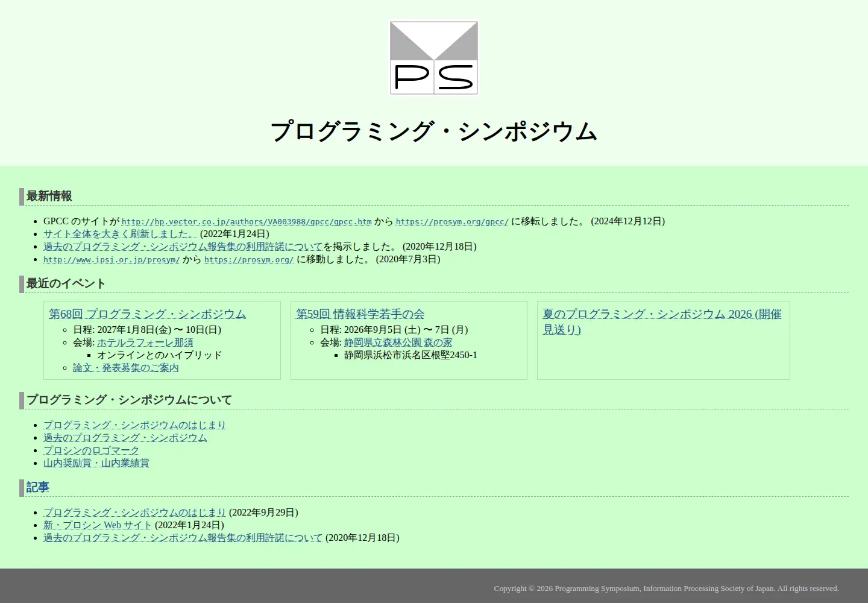Open プログラミング・シンポジウムのはじまり in について section
This screenshot has width=868, height=603.
(134, 425)
